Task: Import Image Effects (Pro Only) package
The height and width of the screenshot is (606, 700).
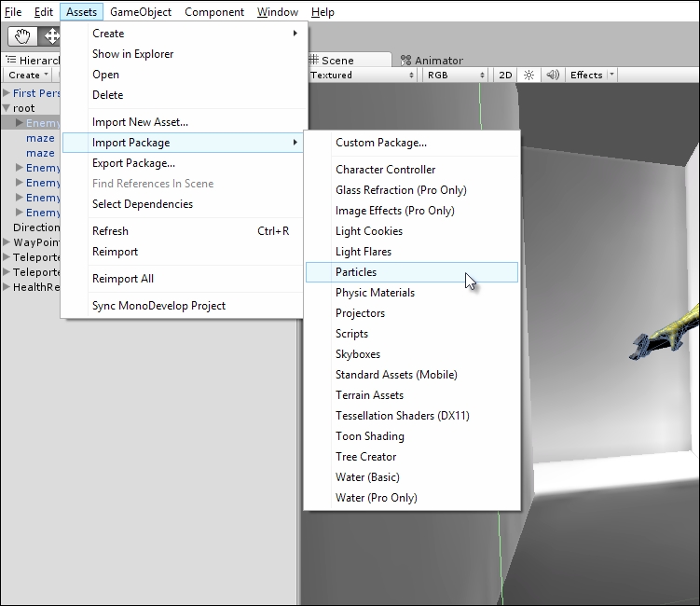Action: (412, 211)
